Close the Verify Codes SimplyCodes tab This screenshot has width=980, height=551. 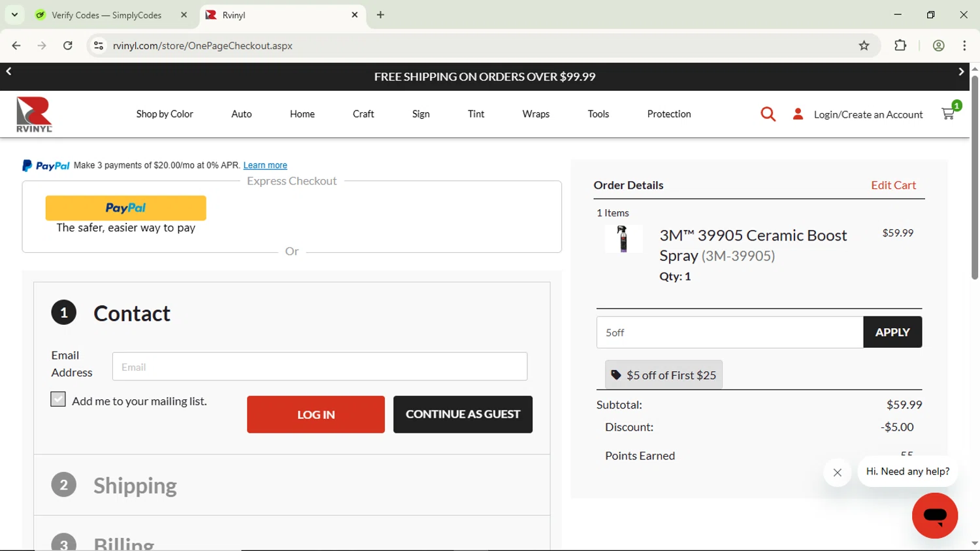pos(184,15)
